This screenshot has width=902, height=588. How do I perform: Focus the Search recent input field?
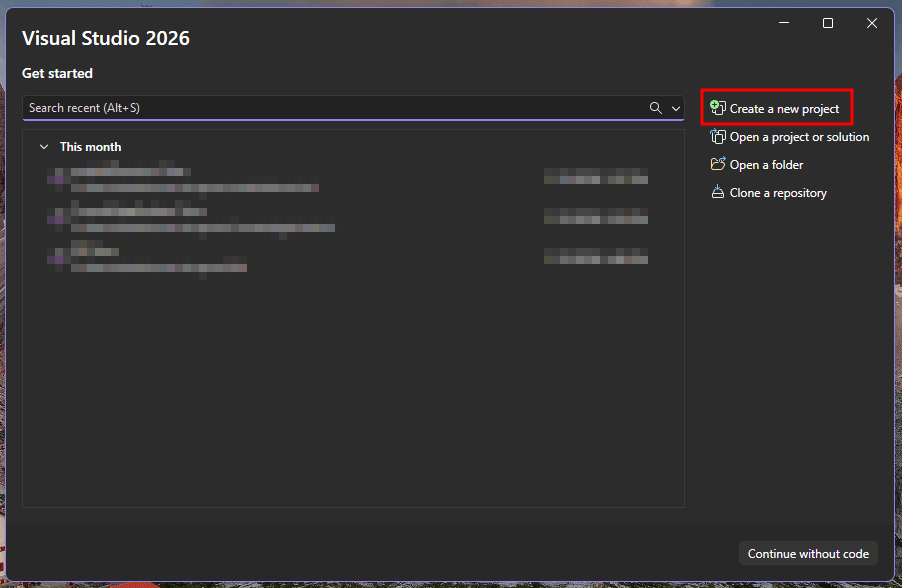tap(330, 108)
